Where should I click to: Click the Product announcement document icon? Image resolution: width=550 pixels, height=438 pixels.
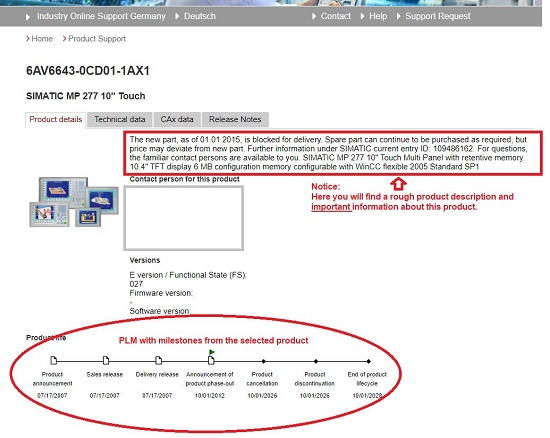tap(53, 360)
